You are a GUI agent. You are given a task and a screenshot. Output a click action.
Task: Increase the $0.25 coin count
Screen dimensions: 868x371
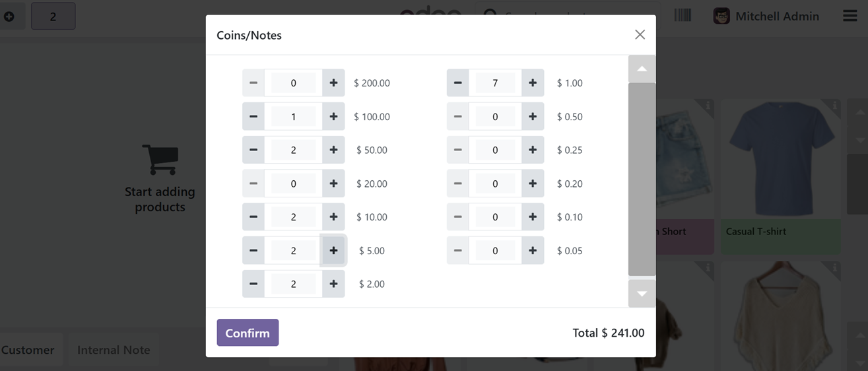tap(533, 150)
